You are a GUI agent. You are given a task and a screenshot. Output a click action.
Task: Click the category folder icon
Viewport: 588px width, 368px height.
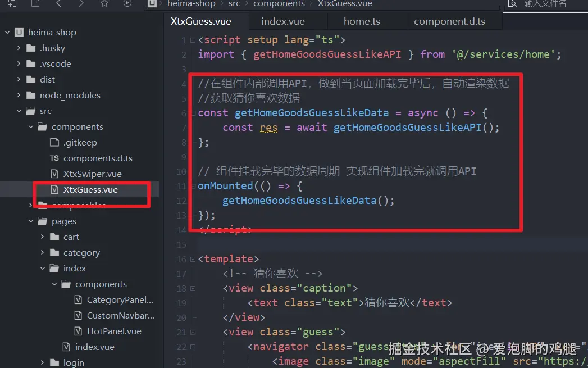click(x=54, y=252)
